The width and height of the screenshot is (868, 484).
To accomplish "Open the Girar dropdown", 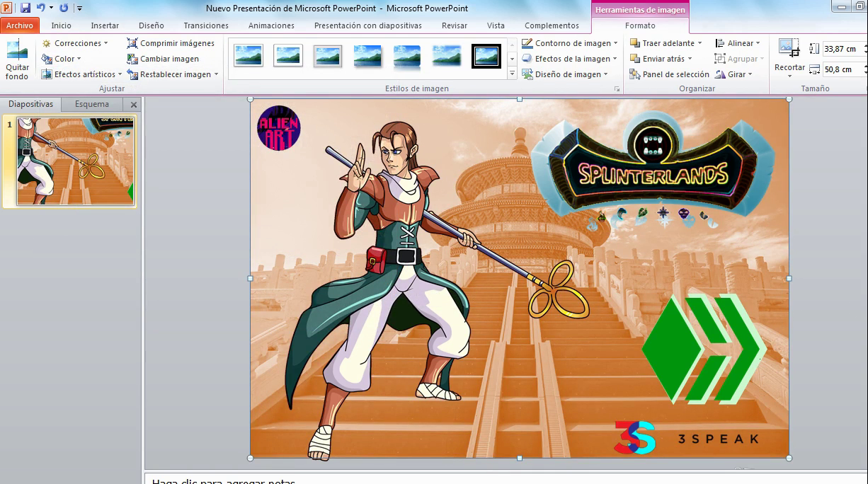I will tap(733, 74).
